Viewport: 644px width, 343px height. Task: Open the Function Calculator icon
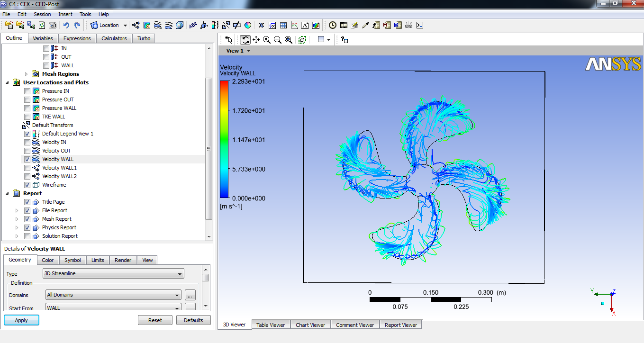point(376,25)
